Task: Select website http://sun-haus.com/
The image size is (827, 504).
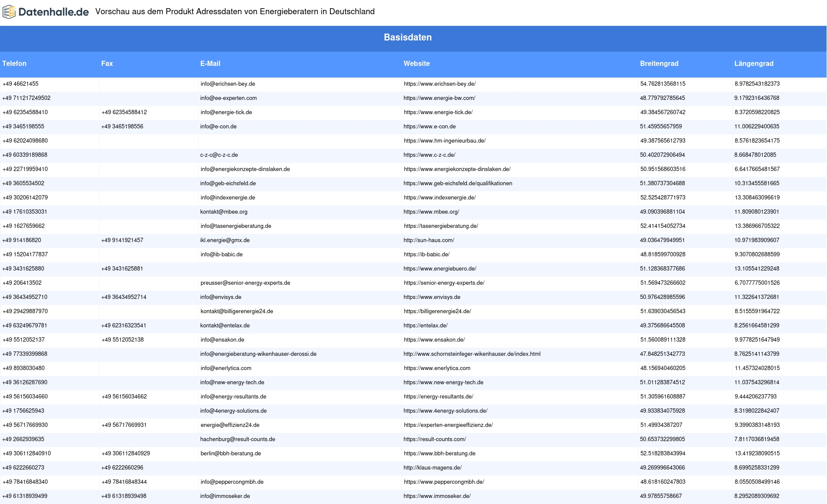Action: pos(429,240)
